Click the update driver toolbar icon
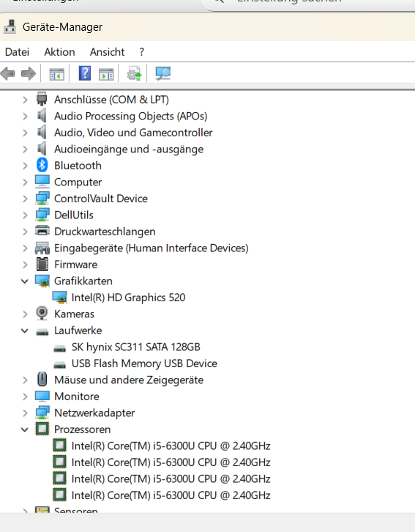Image resolution: width=415 pixels, height=532 pixels. (134, 73)
